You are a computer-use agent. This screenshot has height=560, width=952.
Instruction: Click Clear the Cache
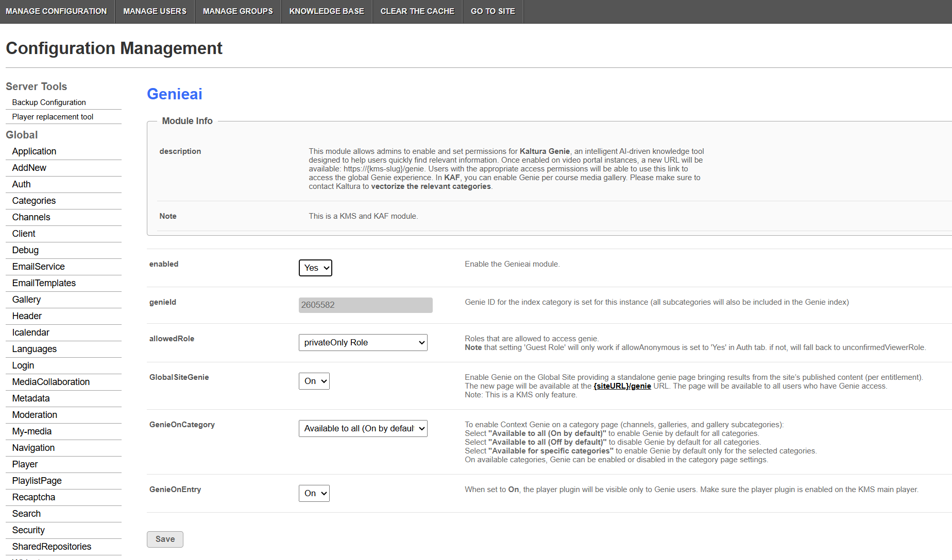(x=417, y=11)
